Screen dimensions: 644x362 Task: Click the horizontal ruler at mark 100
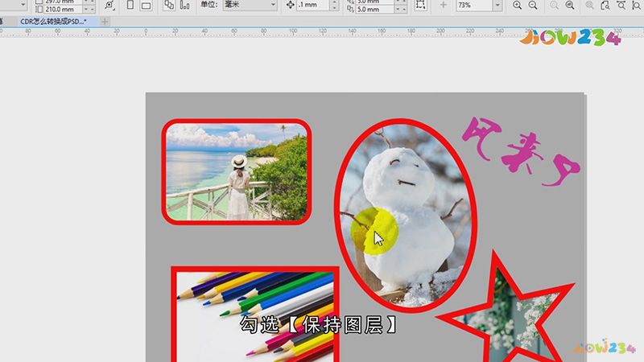293,31
